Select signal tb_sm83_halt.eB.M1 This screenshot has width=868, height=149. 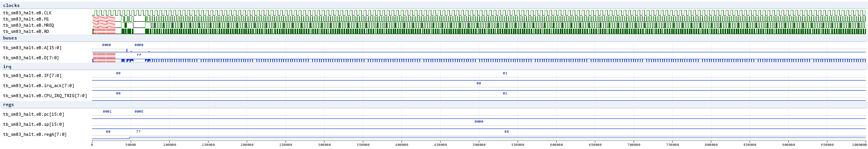tap(26, 19)
